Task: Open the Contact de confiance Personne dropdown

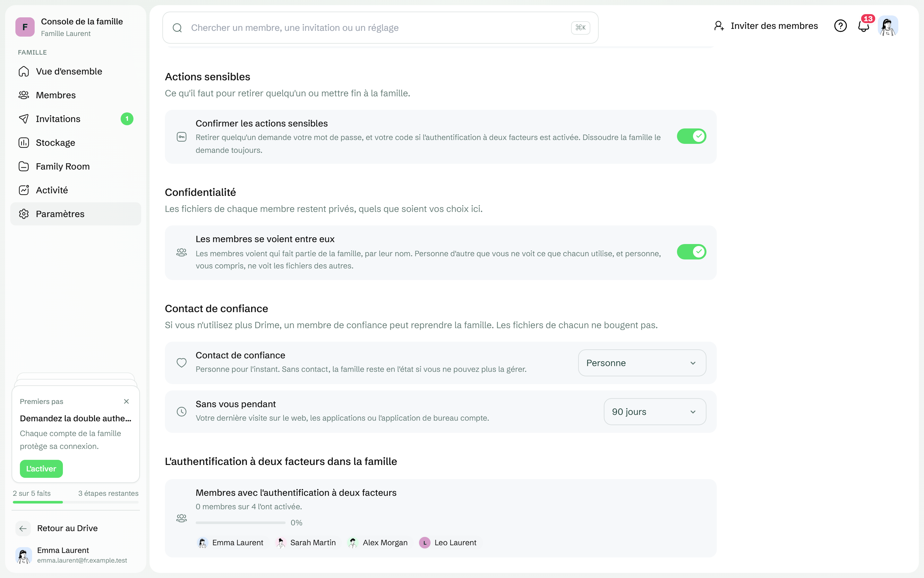Action: click(642, 363)
